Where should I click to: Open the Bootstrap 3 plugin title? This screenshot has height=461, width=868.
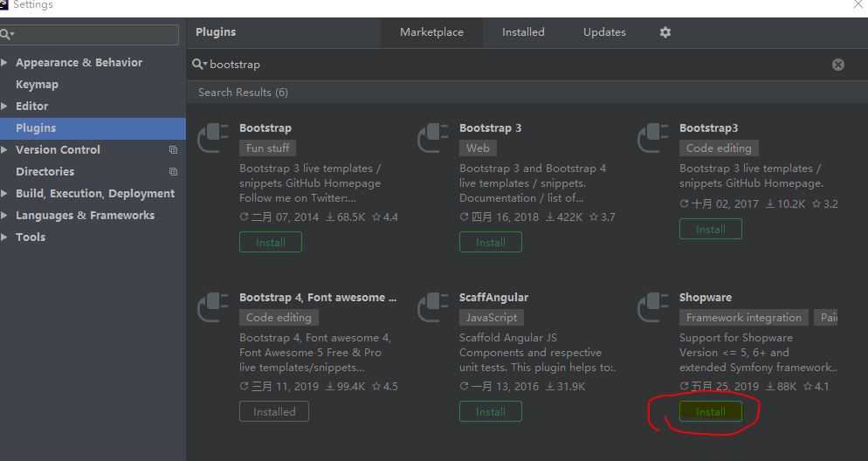pyautogui.click(x=491, y=128)
